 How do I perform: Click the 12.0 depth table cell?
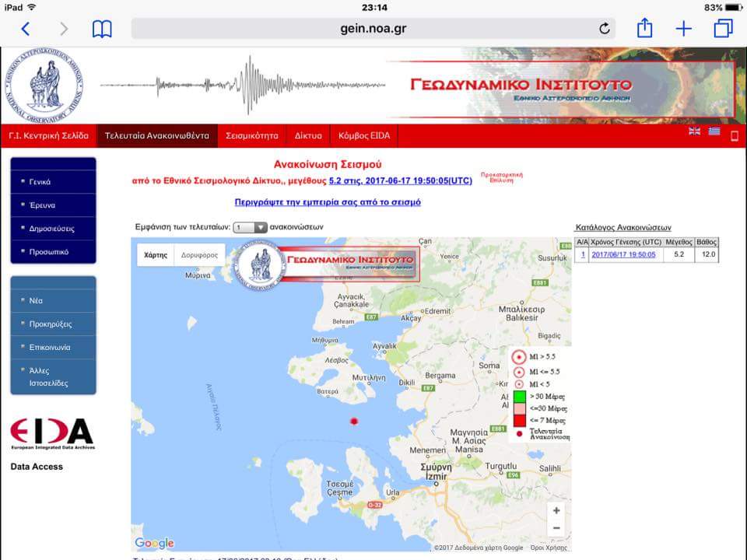coord(708,255)
